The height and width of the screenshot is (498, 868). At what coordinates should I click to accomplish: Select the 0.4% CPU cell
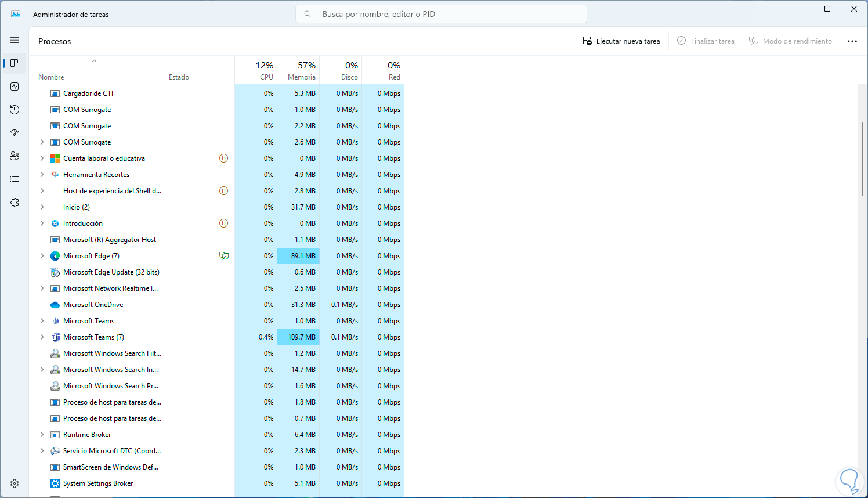click(256, 337)
